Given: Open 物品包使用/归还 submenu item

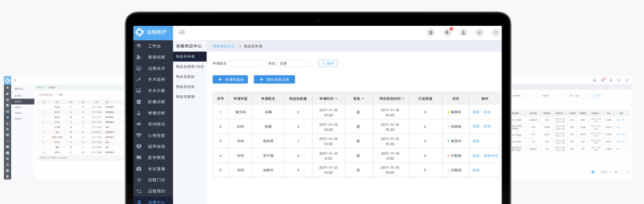Looking at the screenshot, I should point(190,67).
